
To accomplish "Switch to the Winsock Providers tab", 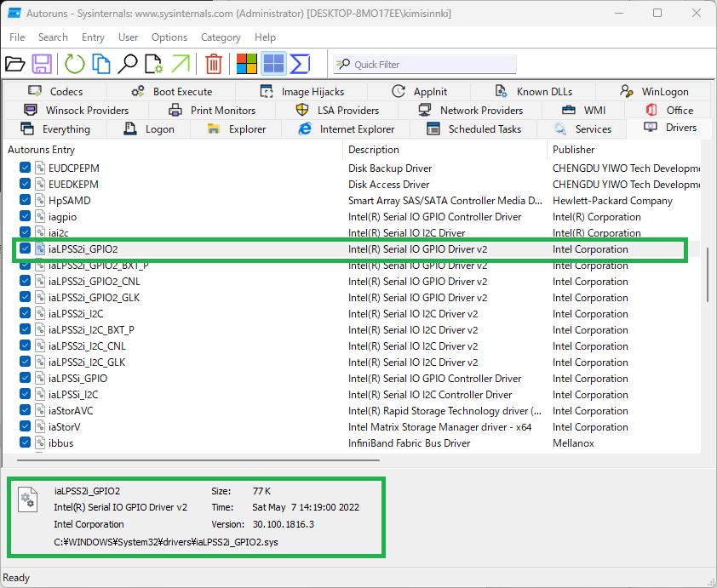I will [77, 110].
